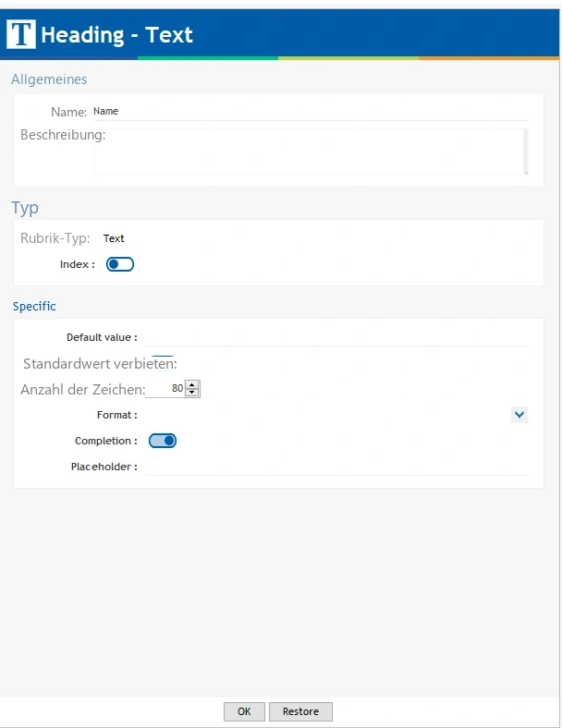
Task: Click the Rubrik-Typ value Text
Action: [x=114, y=238]
